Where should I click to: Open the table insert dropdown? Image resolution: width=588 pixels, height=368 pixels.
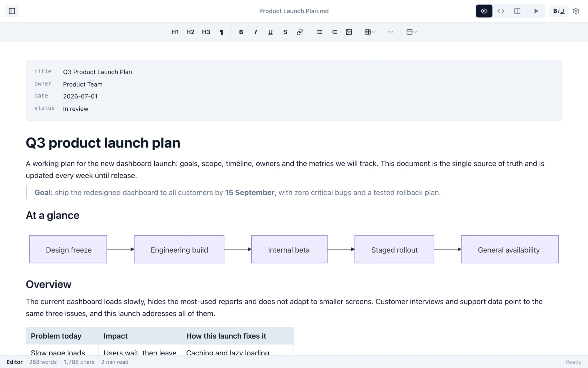pos(370,32)
